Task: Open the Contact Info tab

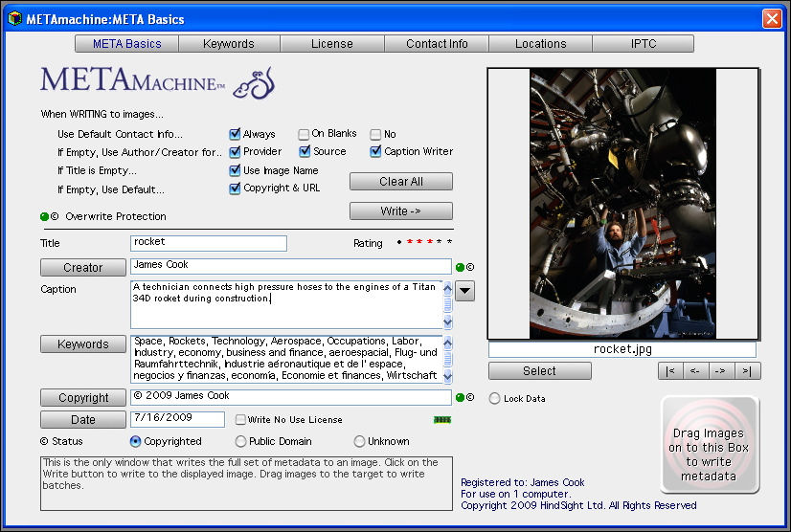Action: tap(437, 44)
